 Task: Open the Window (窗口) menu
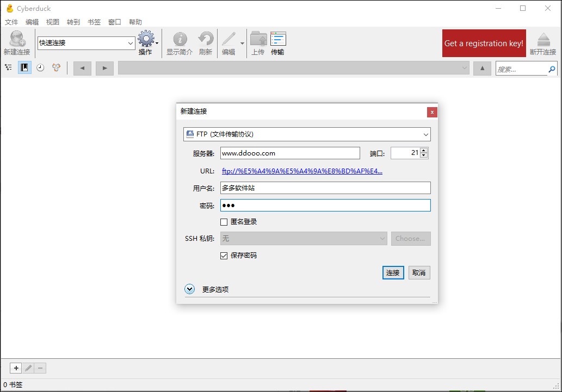click(115, 22)
